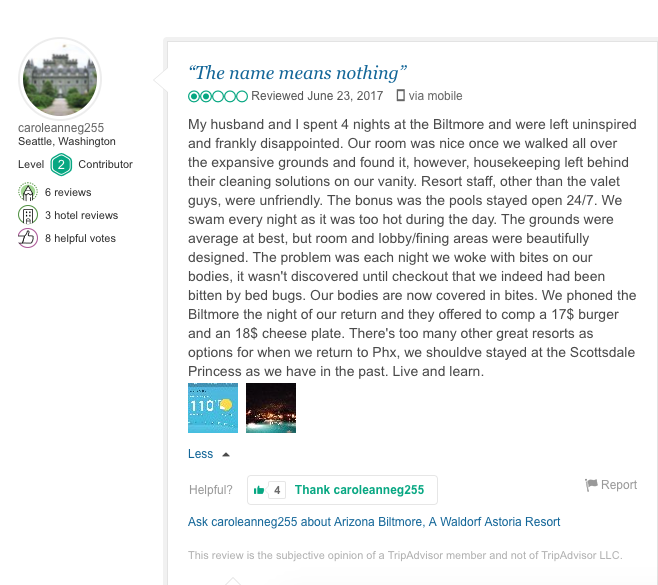
Task: Click the hotel reviews building icon
Action: (x=28, y=215)
